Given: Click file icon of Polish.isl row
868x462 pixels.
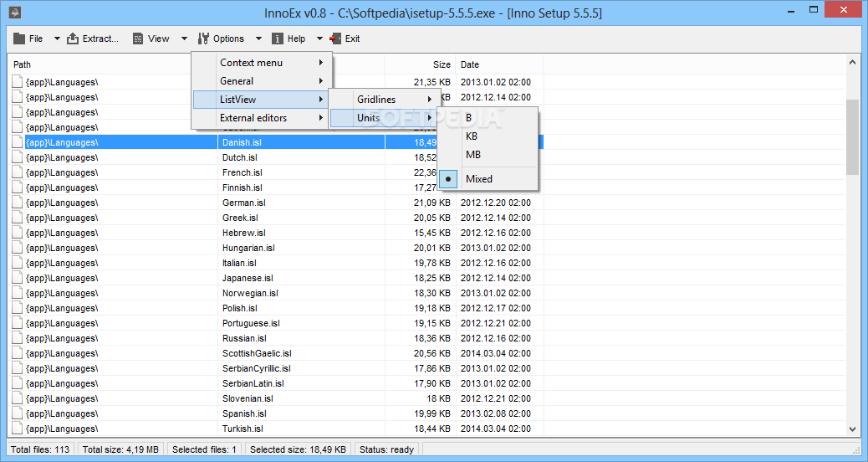Looking at the screenshot, I should point(18,308).
